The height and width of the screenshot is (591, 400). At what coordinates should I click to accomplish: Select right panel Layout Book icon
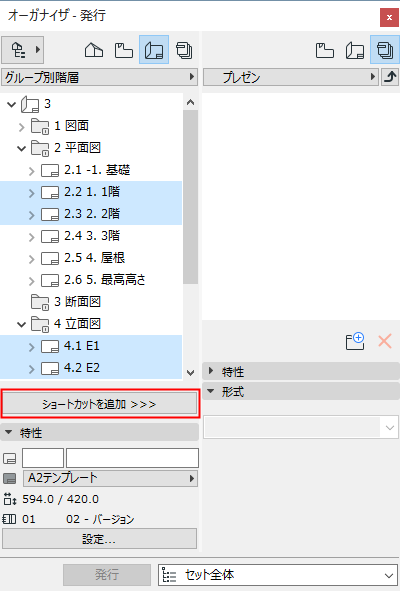(x=355, y=51)
